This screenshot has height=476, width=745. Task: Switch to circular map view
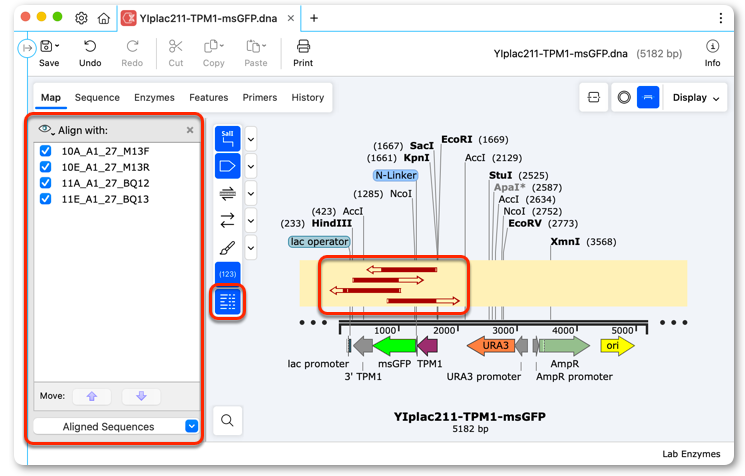coord(624,97)
